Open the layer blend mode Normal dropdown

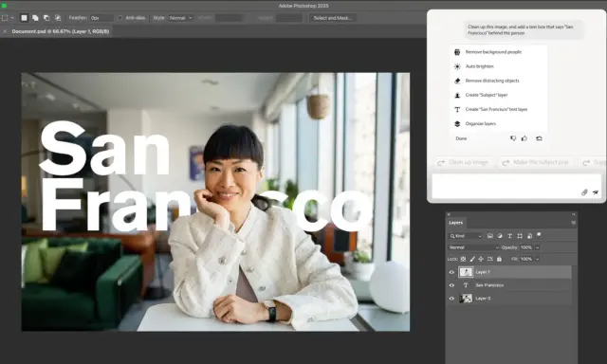point(473,247)
